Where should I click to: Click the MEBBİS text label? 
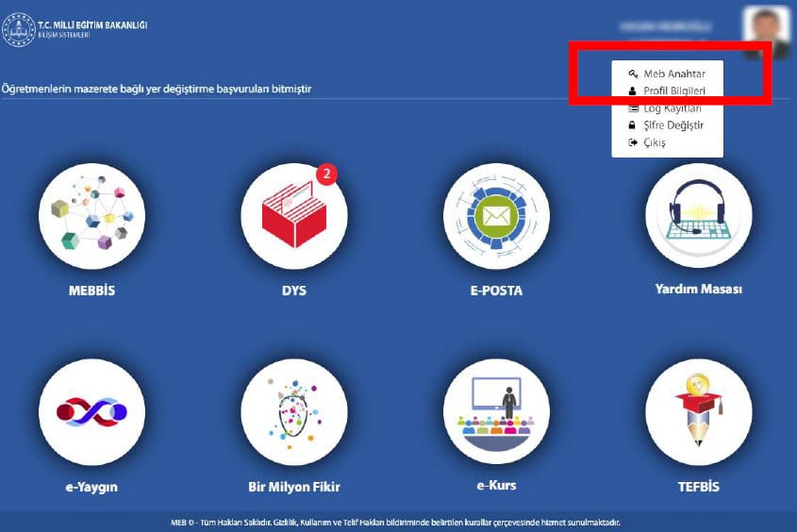point(92,291)
